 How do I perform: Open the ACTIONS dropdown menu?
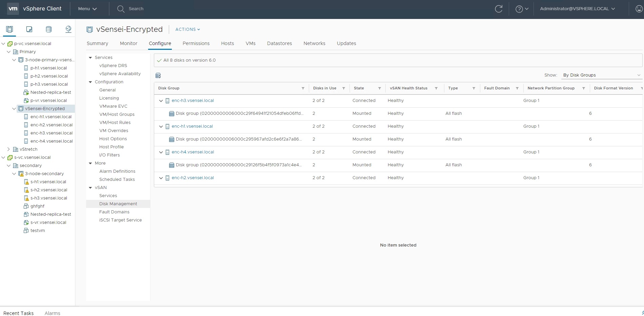[x=187, y=29]
